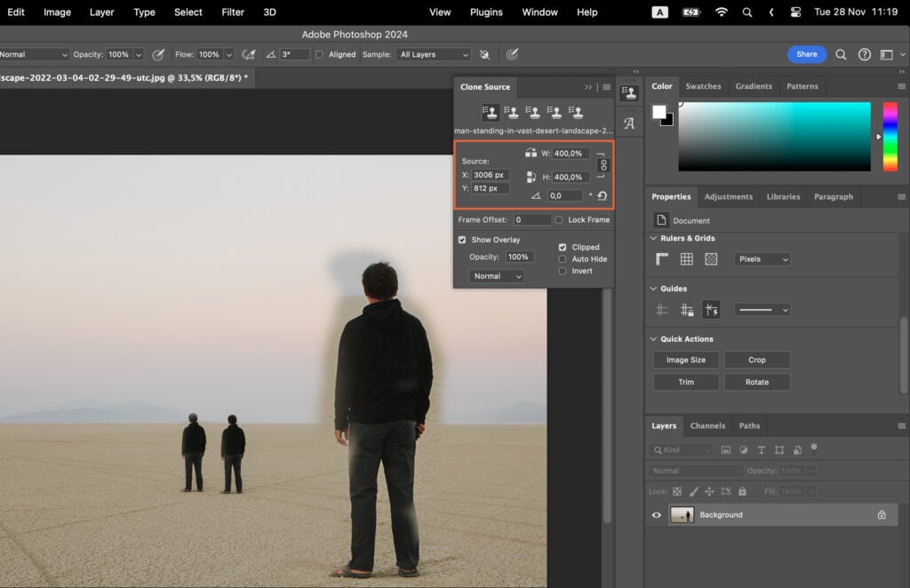Click the lock all icon in the Layers panel
910x588 pixels.
click(742, 491)
